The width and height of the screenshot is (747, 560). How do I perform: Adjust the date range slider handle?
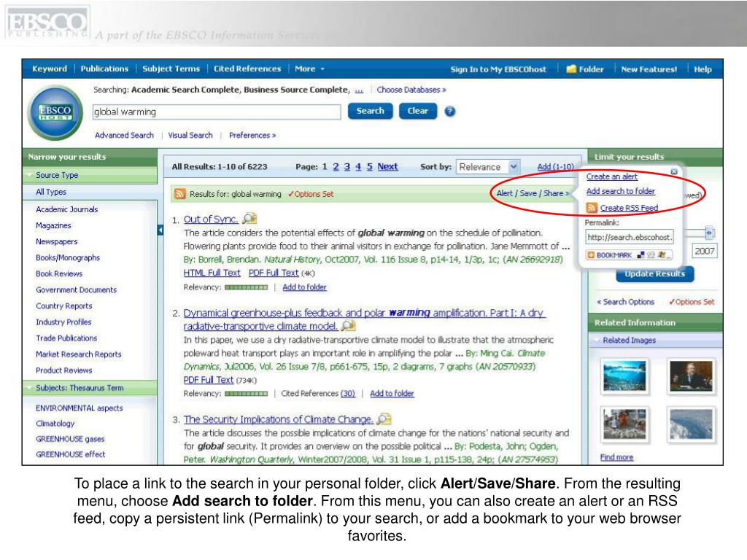click(709, 233)
